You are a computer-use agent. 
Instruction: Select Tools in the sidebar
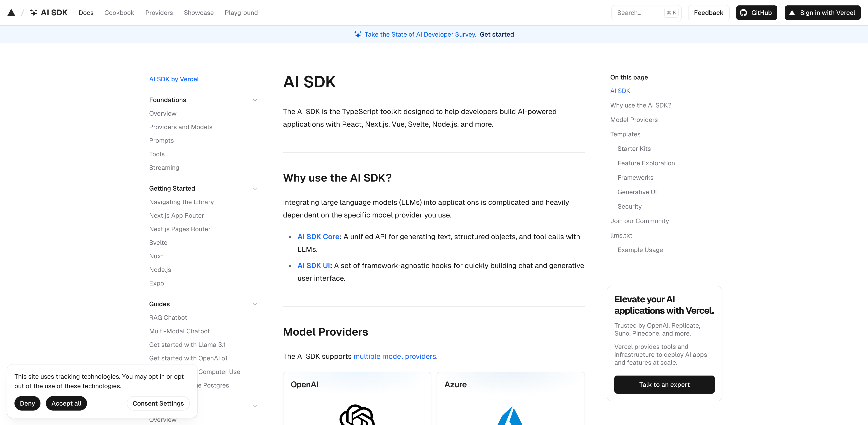pos(157,154)
